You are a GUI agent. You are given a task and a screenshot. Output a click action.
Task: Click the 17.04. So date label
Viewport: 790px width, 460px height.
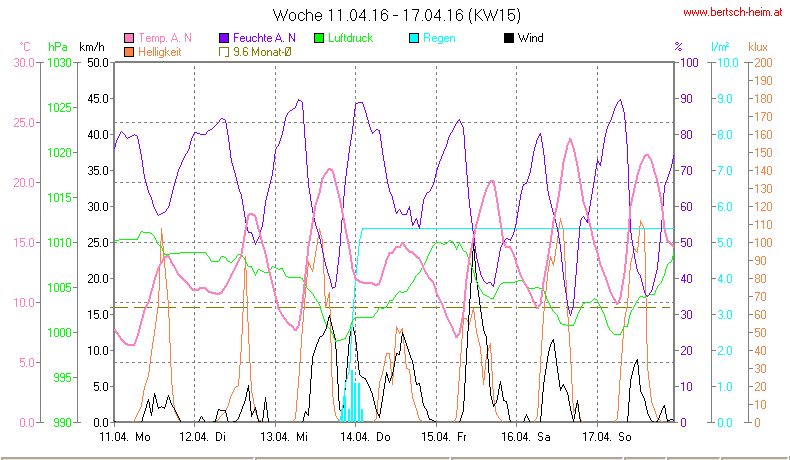pos(607,437)
